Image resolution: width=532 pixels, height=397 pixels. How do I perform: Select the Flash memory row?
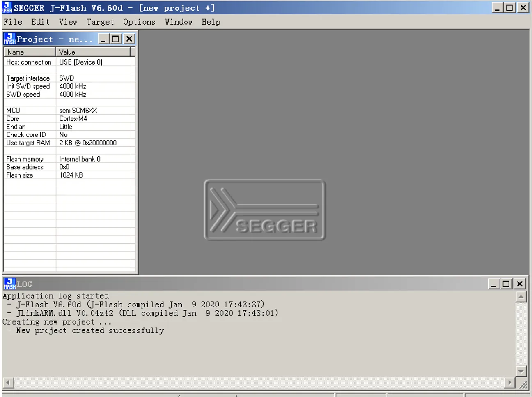[x=70, y=159]
